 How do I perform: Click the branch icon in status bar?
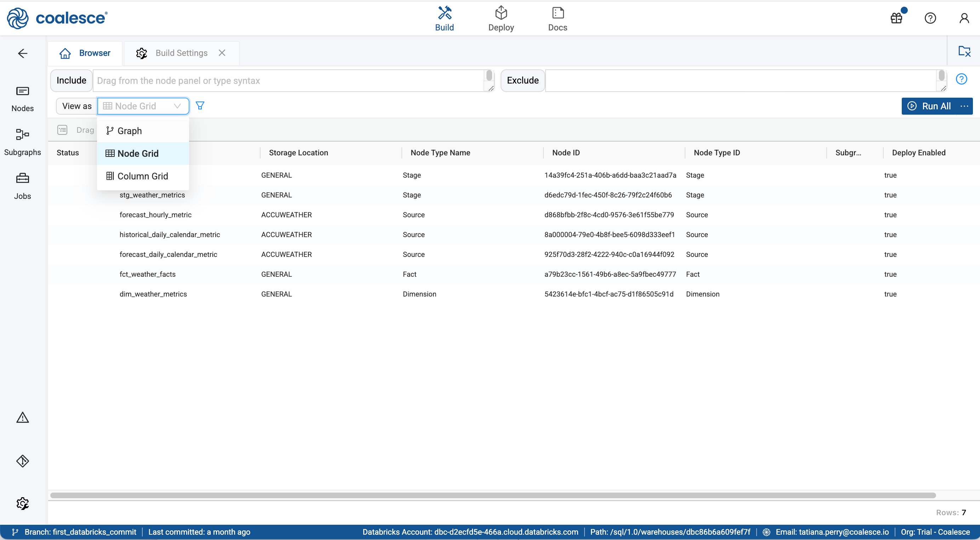[15, 532]
